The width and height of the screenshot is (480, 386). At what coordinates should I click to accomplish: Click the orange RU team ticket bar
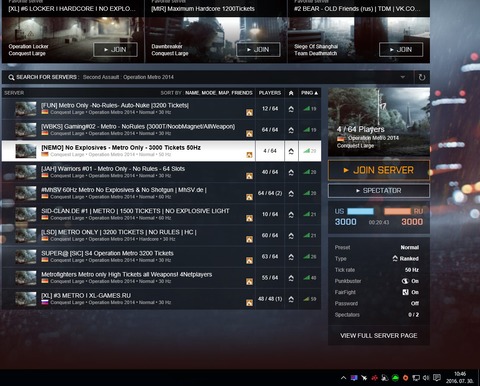pyautogui.click(x=397, y=211)
